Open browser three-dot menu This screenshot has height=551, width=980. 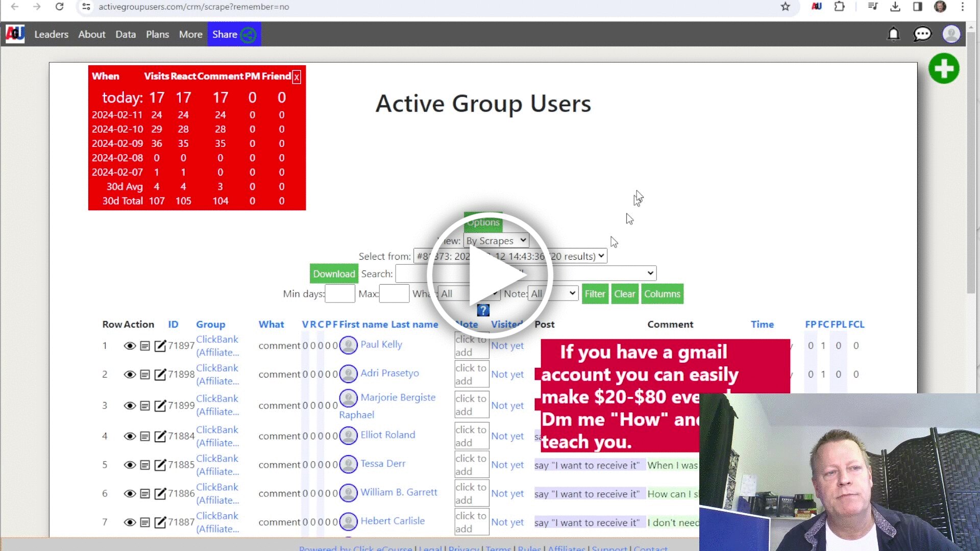(x=962, y=7)
